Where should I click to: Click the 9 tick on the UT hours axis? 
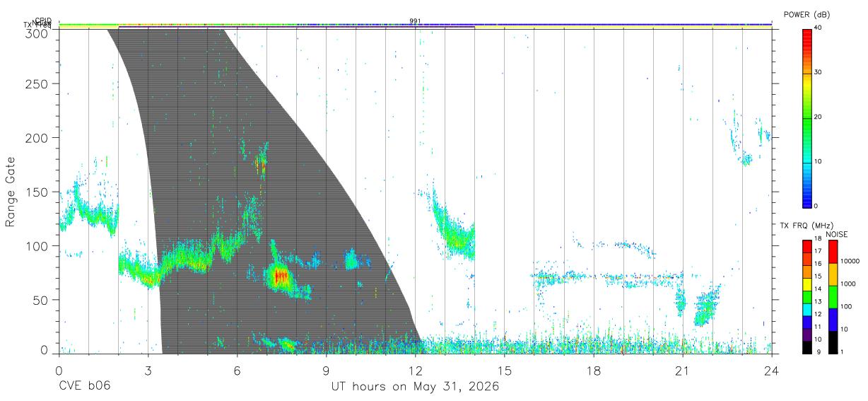tap(326, 370)
